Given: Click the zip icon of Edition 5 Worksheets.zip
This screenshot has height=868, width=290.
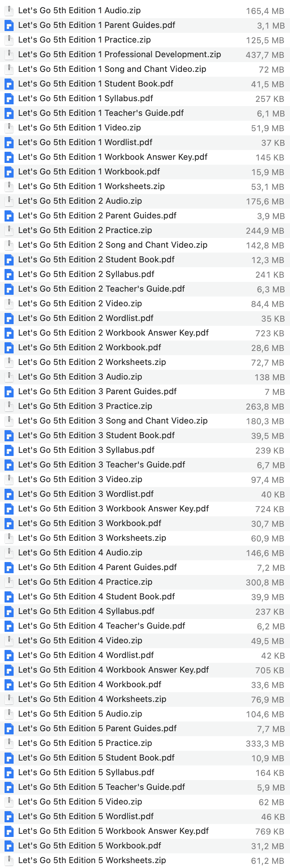Looking at the screenshot, I should click(9, 861).
